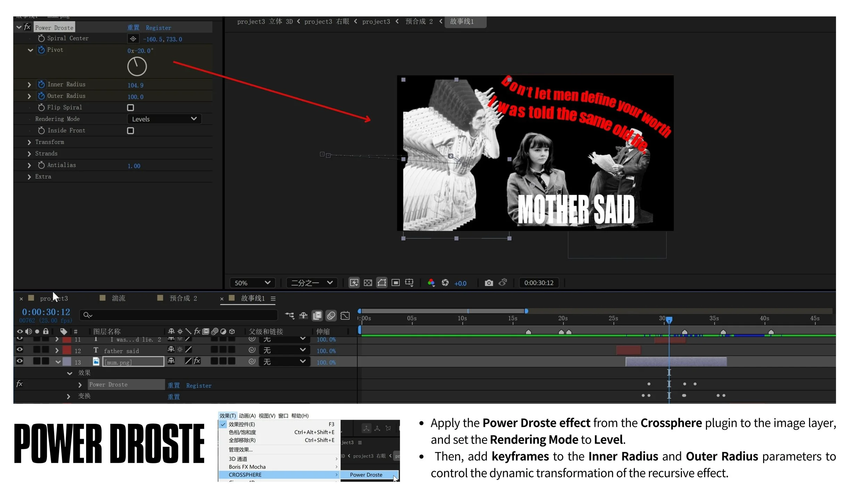Click the timeline search magnifier icon
The width and height of the screenshot is (868, 488).
tap(87, 315)
